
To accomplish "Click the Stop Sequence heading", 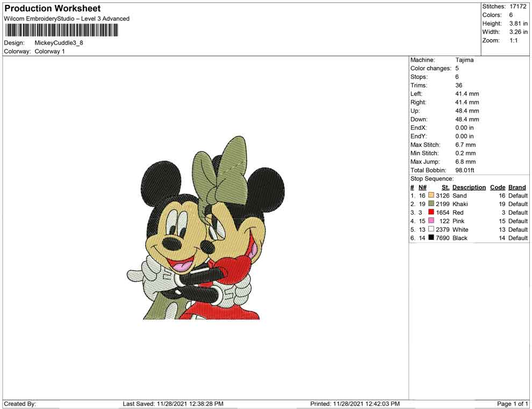I will (432, 179).
